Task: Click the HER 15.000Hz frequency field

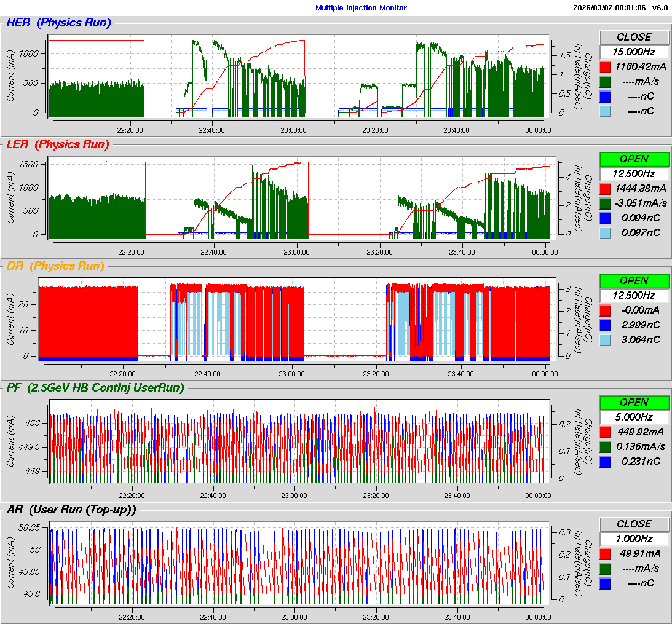Action: coord(634,52)
